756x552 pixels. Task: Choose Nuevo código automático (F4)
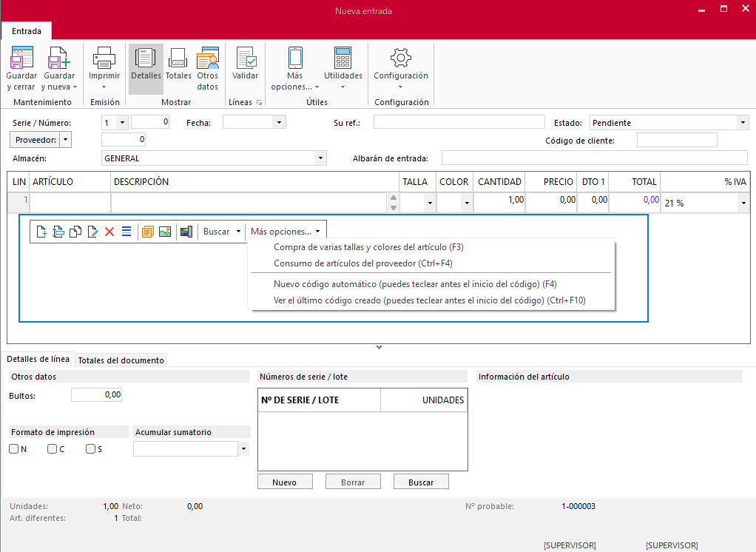click(415, 284)
